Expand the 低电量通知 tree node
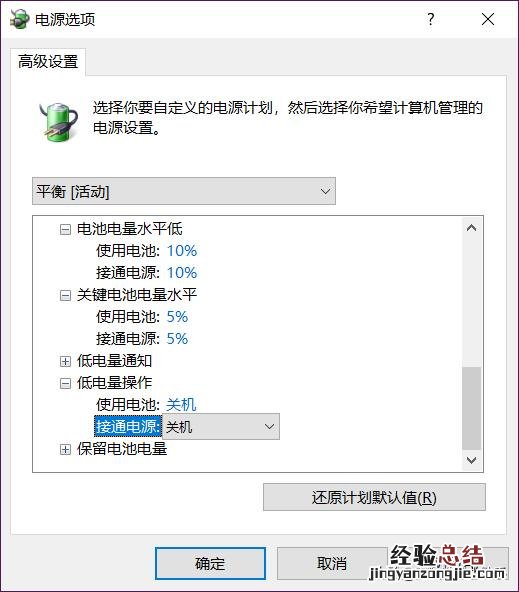 click(65, 361)
